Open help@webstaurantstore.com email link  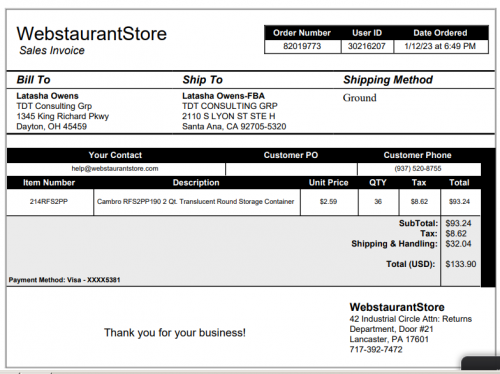tap(115, 169)
